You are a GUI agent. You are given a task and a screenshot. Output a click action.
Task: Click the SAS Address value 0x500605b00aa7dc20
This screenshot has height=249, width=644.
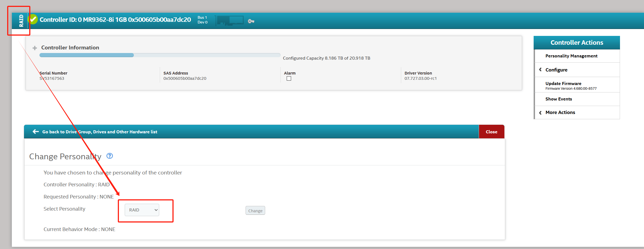(185, 78)
